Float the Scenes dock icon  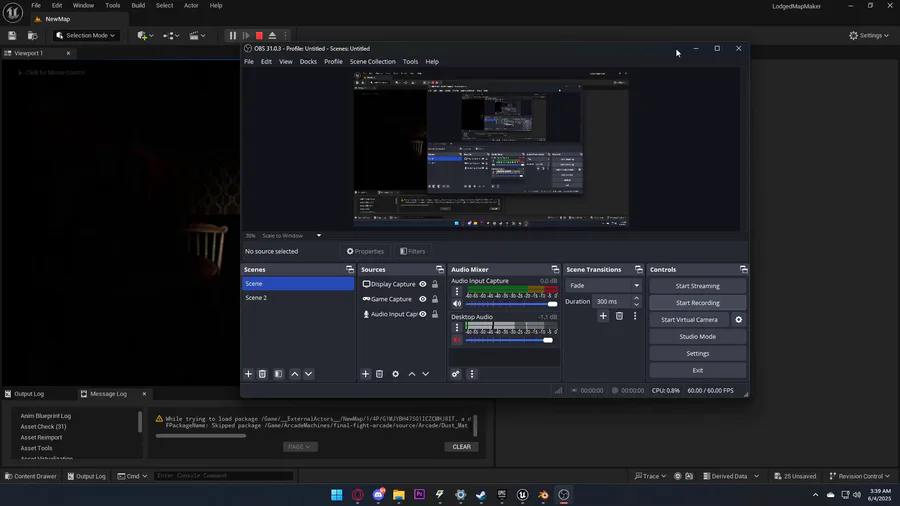(x=350, y=270)
